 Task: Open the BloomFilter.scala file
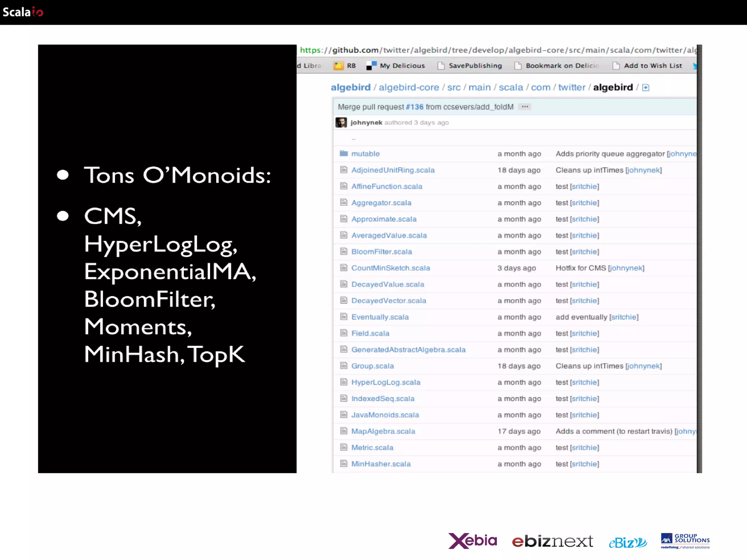coord(382,252)
